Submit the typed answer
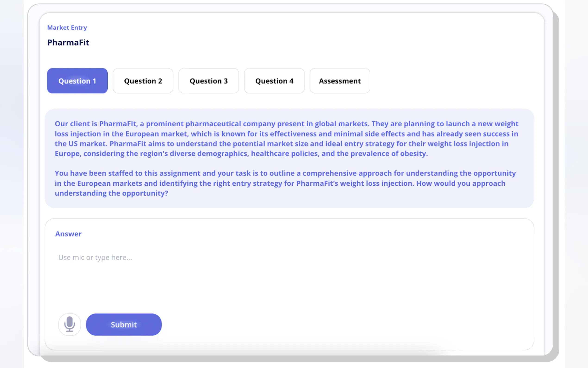This screenshot has height=368, width=588. click(124, 324)
